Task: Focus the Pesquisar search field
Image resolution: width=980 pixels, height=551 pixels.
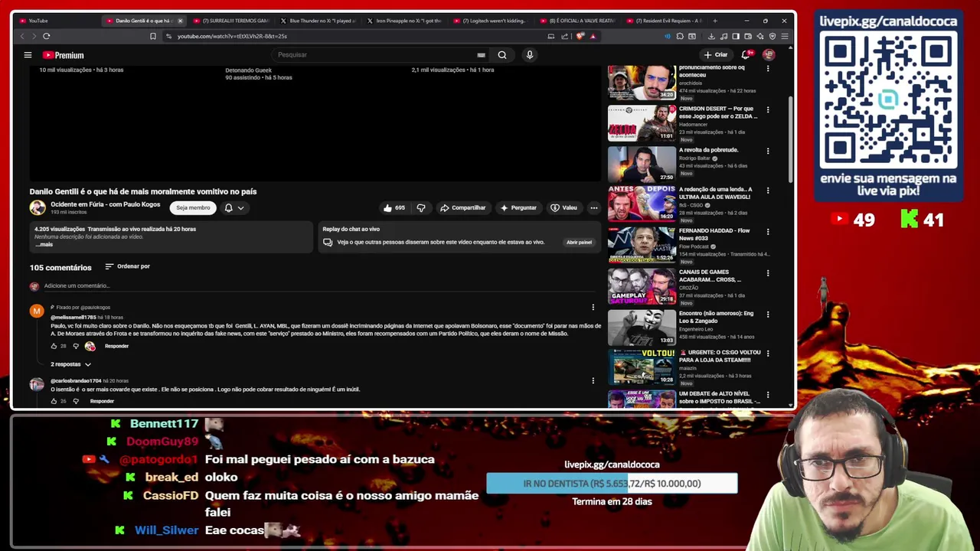Action: (x=375, y=55)
